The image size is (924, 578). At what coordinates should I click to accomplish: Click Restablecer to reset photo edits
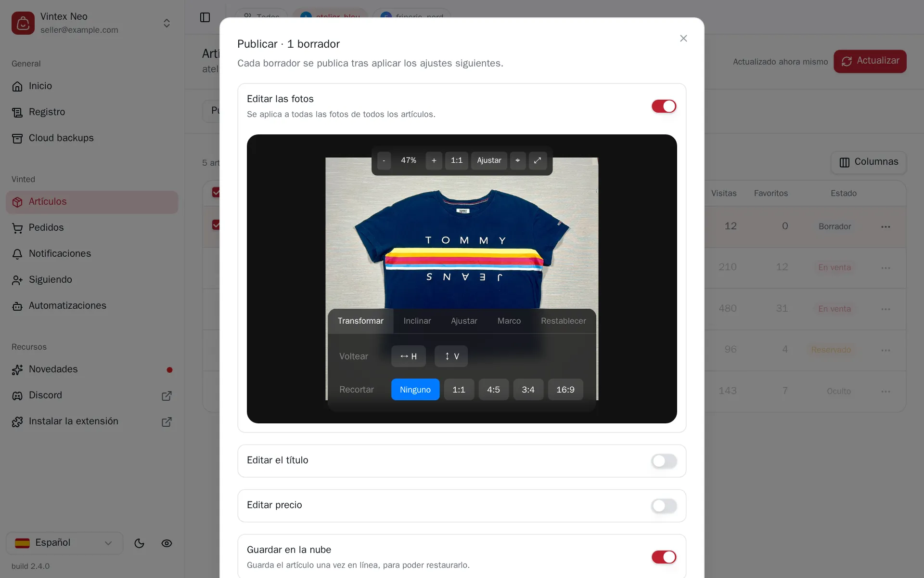(564, 321)
